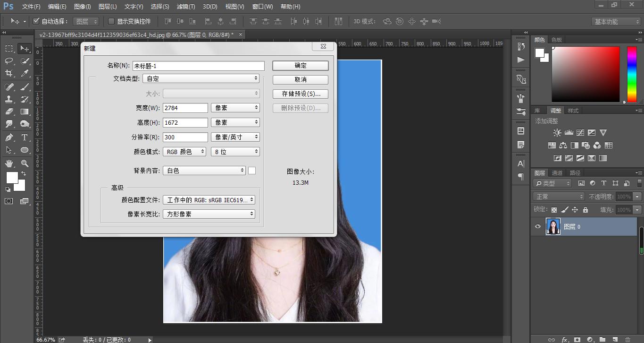Expand the 颜色模式 RGB dropdown

click(x=184, y=152)
